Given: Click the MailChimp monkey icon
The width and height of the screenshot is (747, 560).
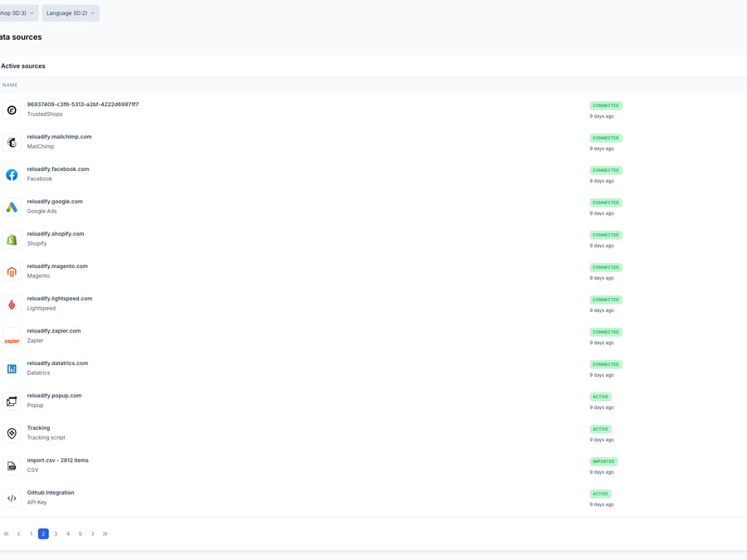Looking at the screenshot, I should [x=11, y=142].
